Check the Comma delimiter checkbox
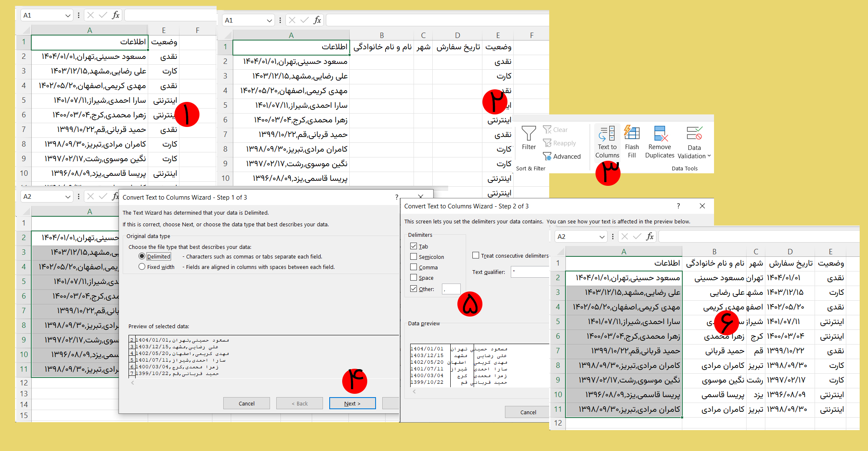Screen dimensions: 868x451 pos(414,267)
